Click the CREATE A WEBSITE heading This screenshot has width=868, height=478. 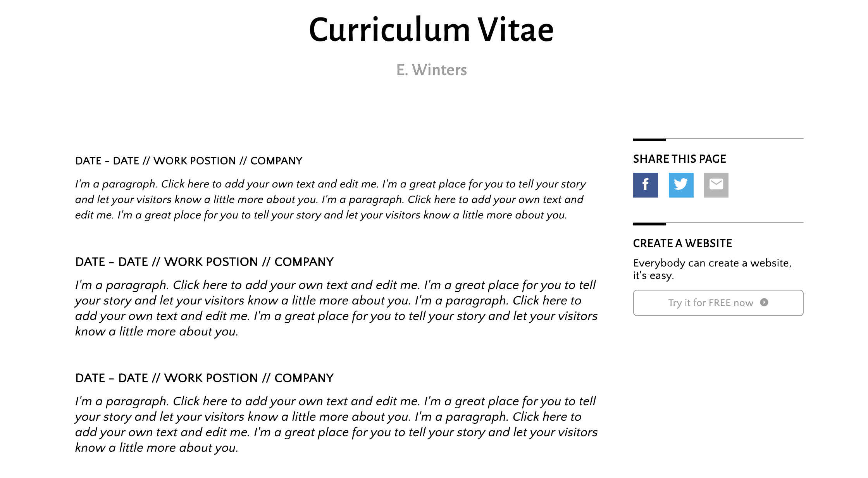682,243
